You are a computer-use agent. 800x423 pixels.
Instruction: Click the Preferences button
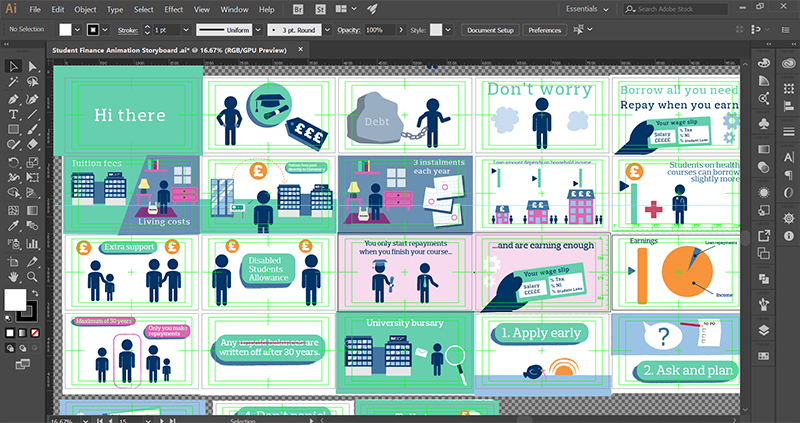click(544, 30)
